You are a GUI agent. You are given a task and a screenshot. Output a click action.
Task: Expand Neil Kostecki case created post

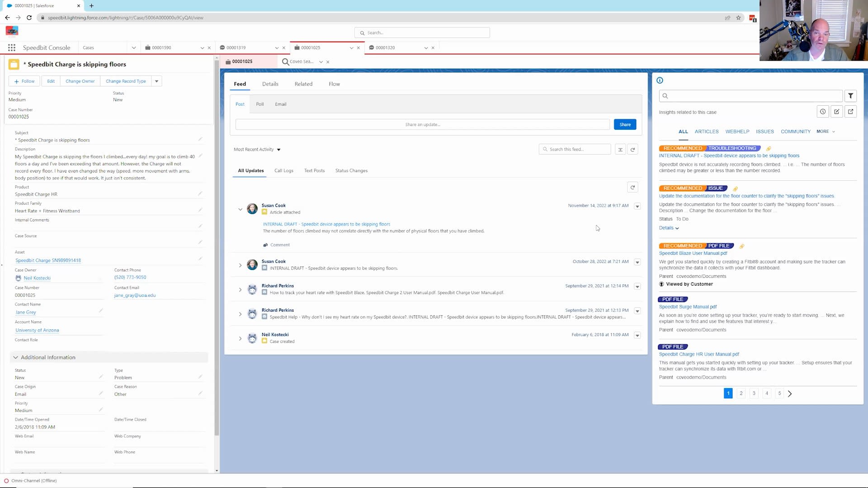tap(240, 338)
